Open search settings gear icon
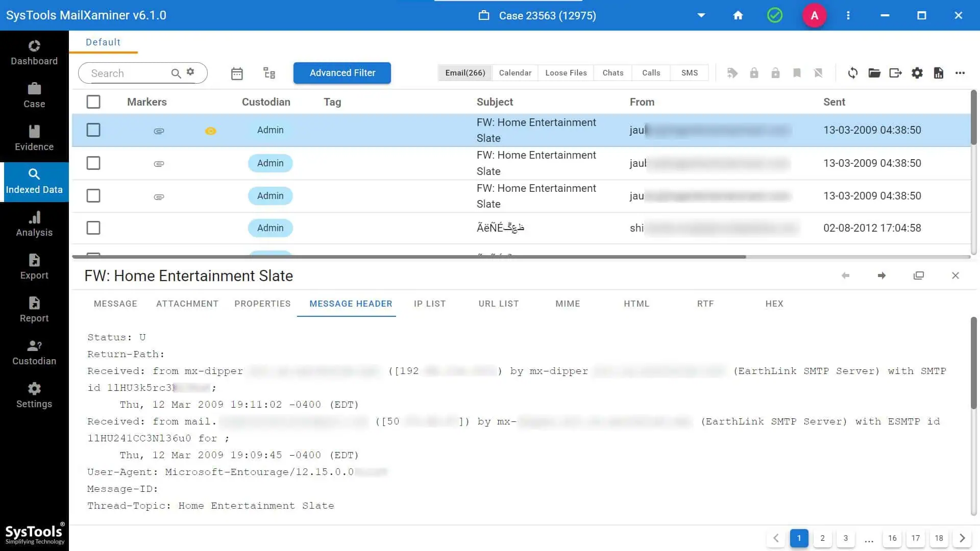The width and height of the screenshot is (980, 551). pos(190,72)
